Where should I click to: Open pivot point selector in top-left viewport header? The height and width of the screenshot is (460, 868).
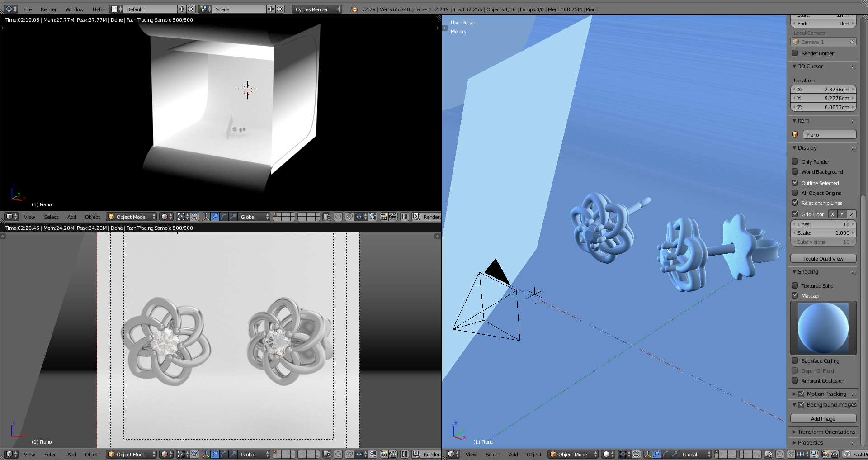click(183, 217)
